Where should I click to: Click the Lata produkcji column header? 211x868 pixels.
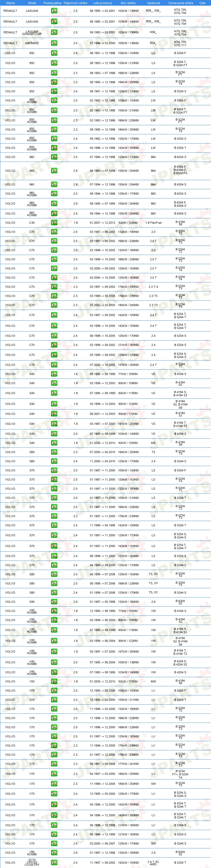tap(102, 3)
